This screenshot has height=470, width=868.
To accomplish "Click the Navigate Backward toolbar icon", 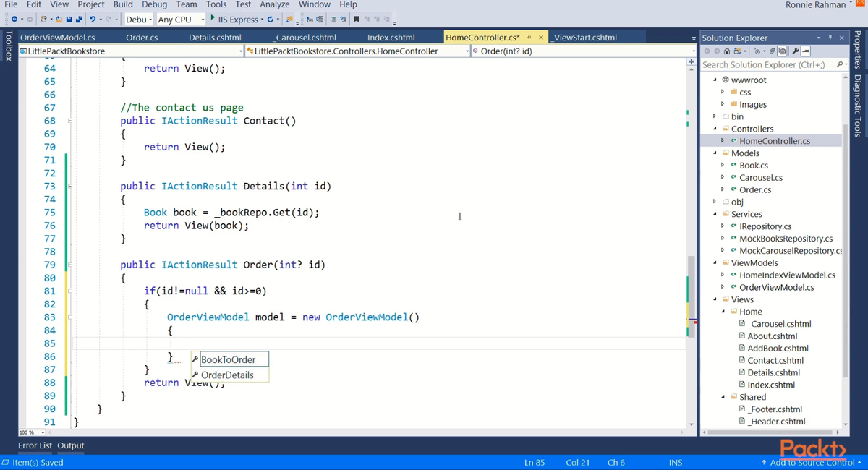I will [x=14, y=19].
